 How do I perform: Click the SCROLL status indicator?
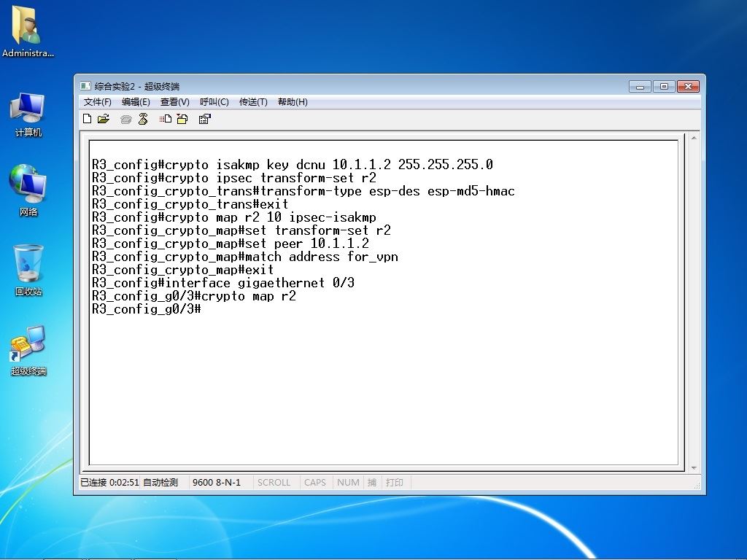click(274, 483)
